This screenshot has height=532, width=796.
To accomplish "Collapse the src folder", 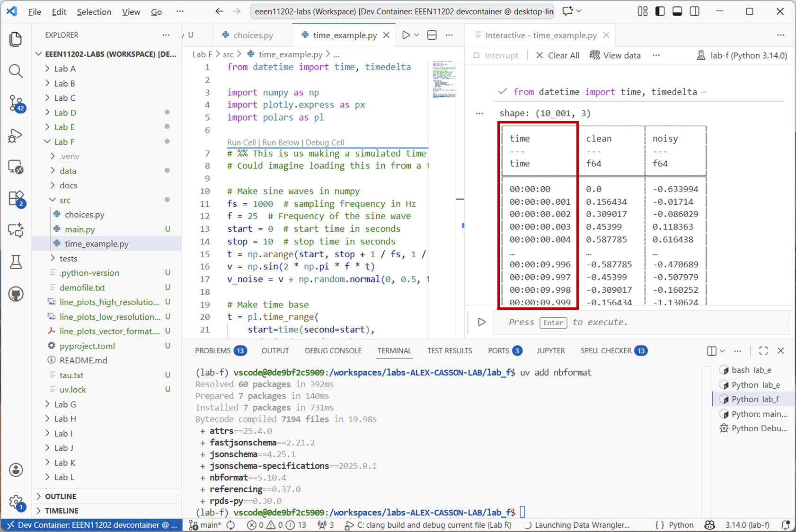I will click(65, 200).
